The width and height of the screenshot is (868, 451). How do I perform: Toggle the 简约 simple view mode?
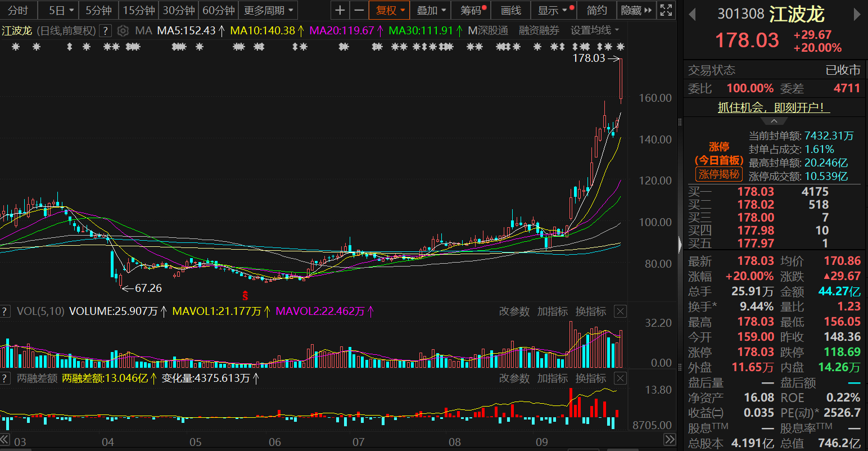tap(596, 10)
